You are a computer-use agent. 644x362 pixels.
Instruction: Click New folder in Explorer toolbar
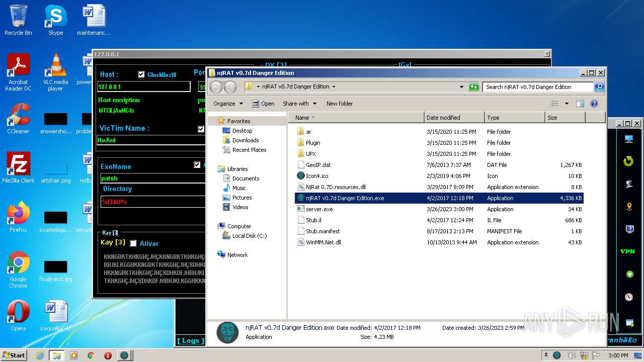340,104
